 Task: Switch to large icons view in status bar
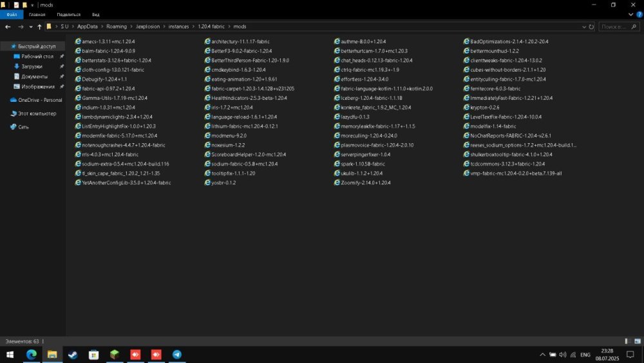(638, 341)
